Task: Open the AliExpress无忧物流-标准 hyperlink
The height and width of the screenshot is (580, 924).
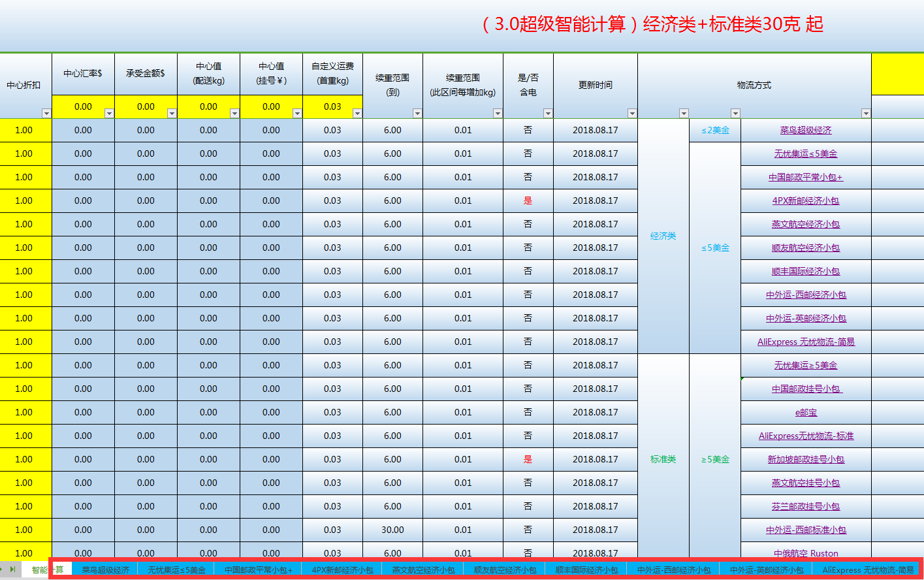Action: (x=806, y=436)
